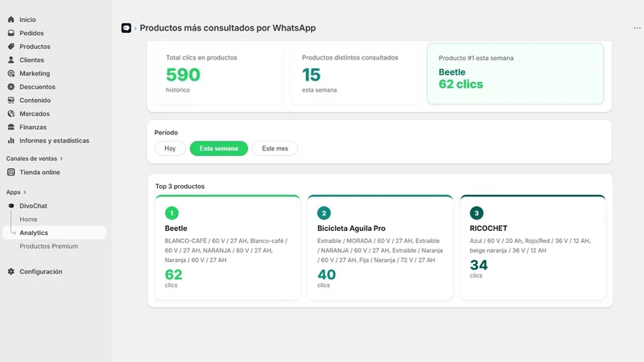Expand the Canales de ventas chevron

(x=62, y=158)
